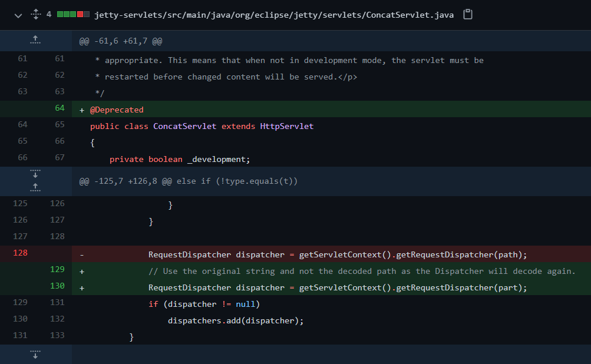Expand lines above the first hunk header

(x=35, y=40)
